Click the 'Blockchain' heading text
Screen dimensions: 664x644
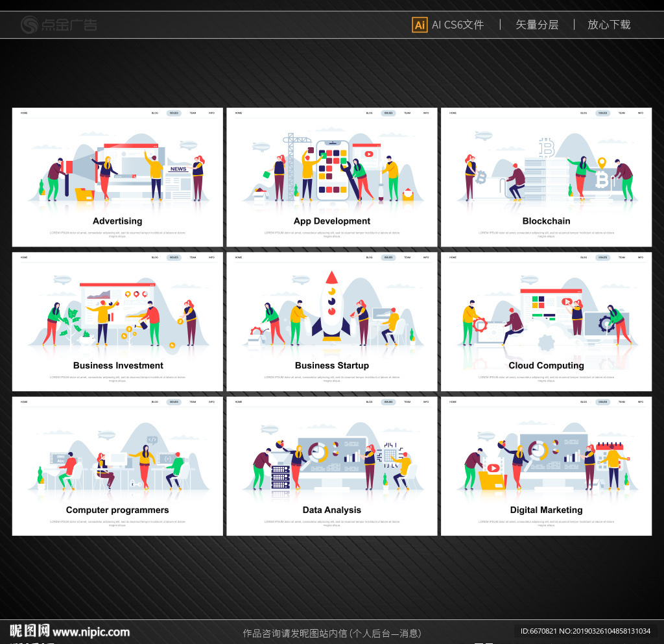coord(546,221)
